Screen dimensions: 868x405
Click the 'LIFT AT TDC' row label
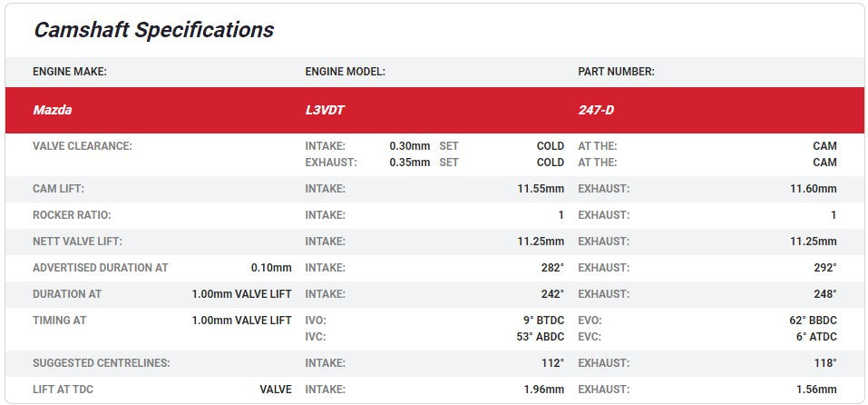point(63,390)
